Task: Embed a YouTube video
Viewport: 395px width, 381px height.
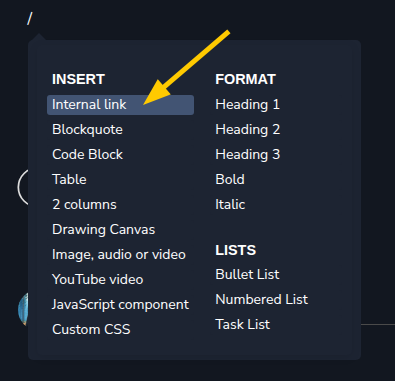Action: (98, 280)
